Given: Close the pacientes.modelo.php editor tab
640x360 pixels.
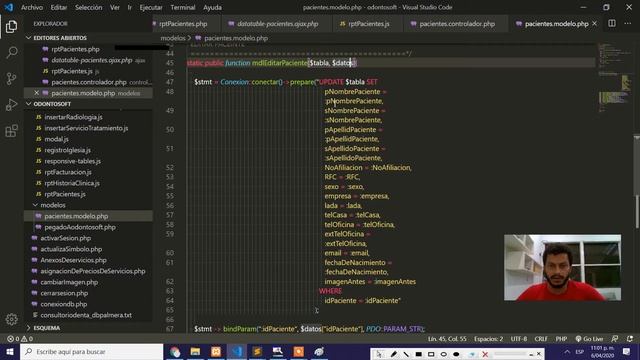Looking at the screenshot, I should click(594, 24).
